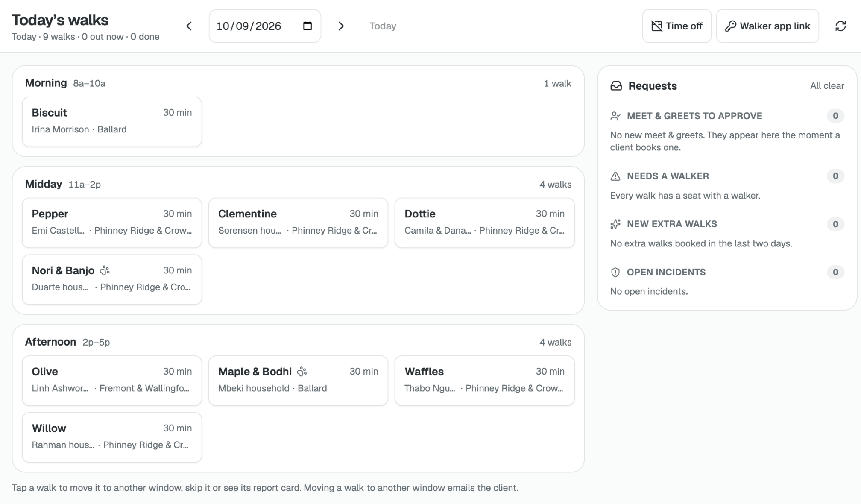The image size is (861, 504).
Task: Click the All clear status text
Action: [x=827, y=86]
